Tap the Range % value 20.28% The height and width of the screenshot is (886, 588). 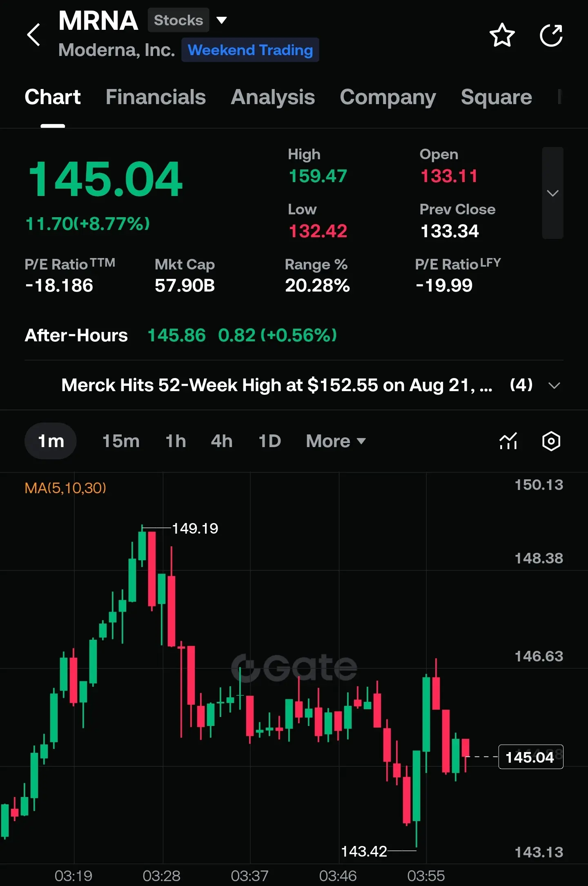click(317, 285)
